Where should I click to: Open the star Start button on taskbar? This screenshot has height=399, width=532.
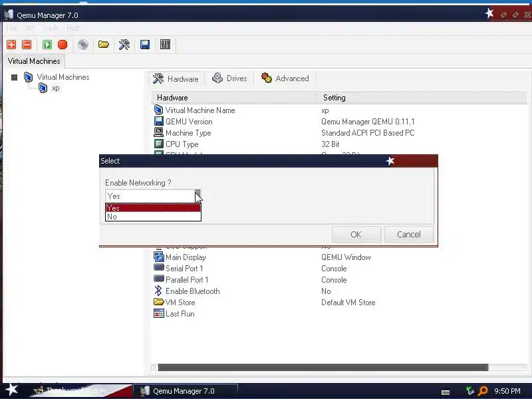[x=11, y=390]
